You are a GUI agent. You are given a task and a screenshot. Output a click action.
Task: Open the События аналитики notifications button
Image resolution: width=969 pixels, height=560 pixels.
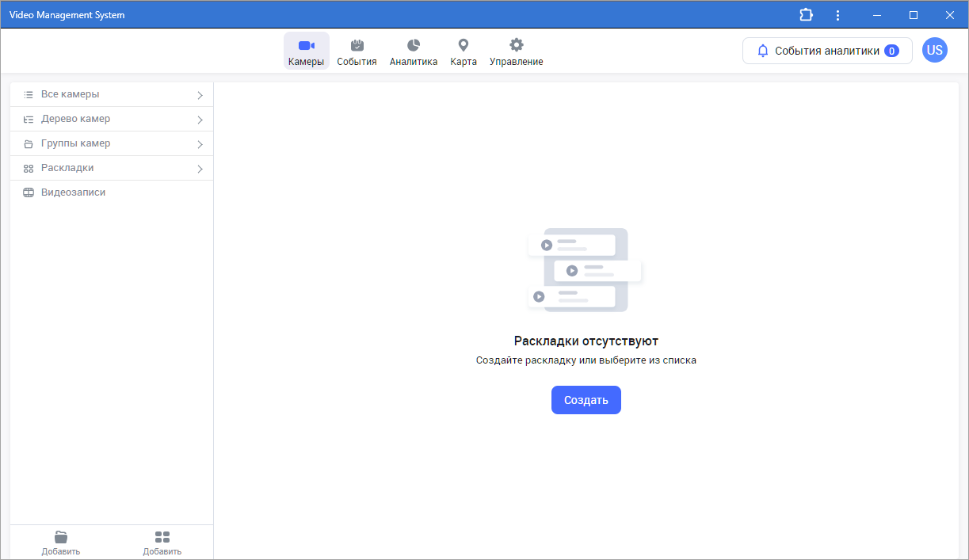point(827,51)
